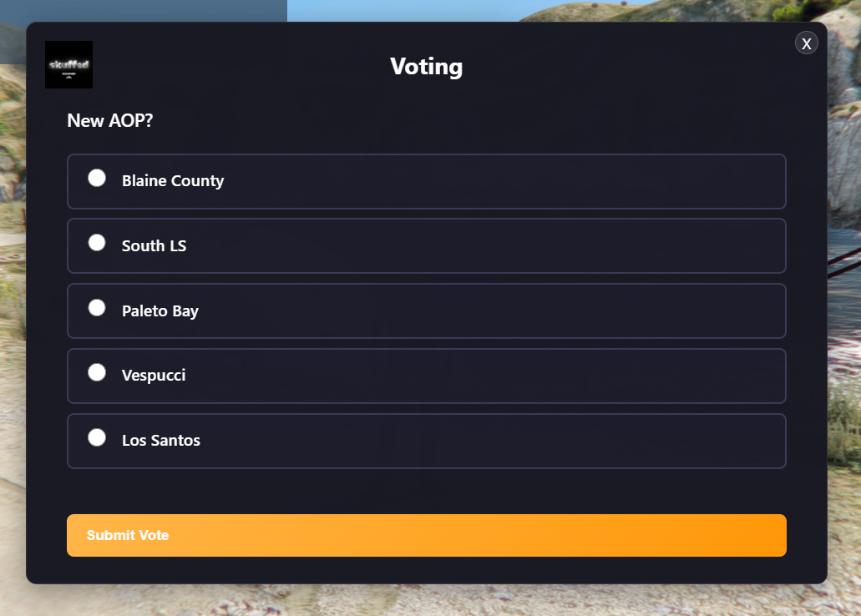This screenshot has width=861, height=616.
Task: Choose the South LS radio circle
Action: pos(97,243)
